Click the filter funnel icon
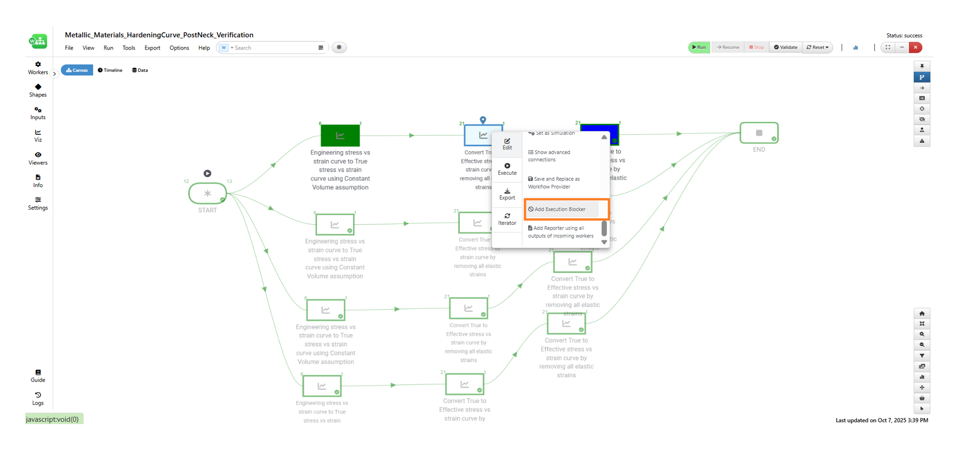 click(x=922, y=356)
